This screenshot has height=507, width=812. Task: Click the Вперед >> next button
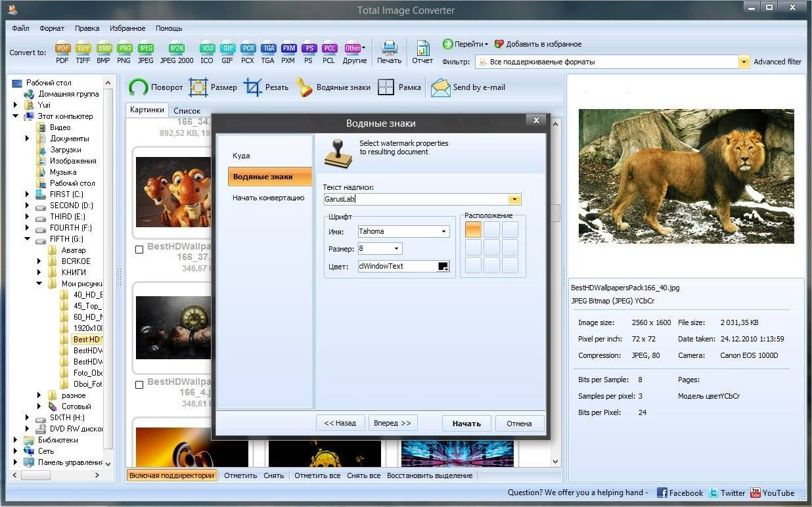[392, 423]
